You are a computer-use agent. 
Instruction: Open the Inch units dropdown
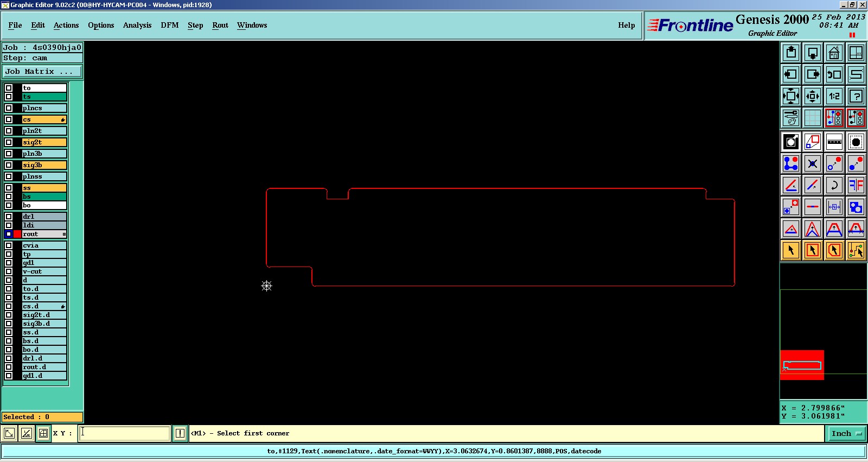(x=846, y=433)
